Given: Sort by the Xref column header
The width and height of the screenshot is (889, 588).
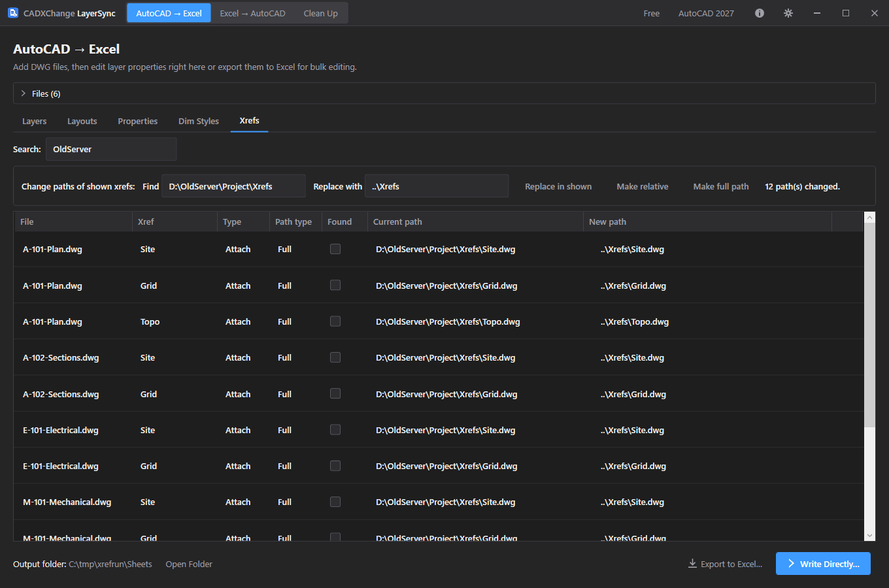Looking at the screenshot, I should point(175,221).
